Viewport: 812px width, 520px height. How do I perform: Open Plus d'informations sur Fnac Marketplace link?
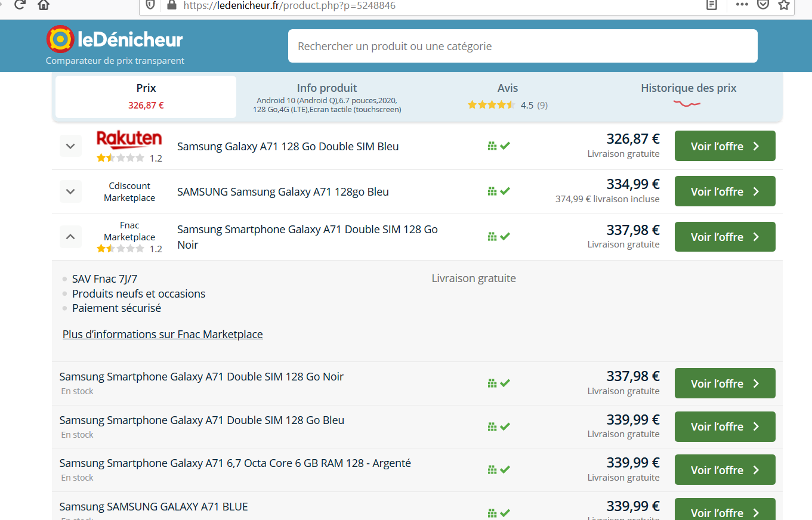click(x=163, y=335)
